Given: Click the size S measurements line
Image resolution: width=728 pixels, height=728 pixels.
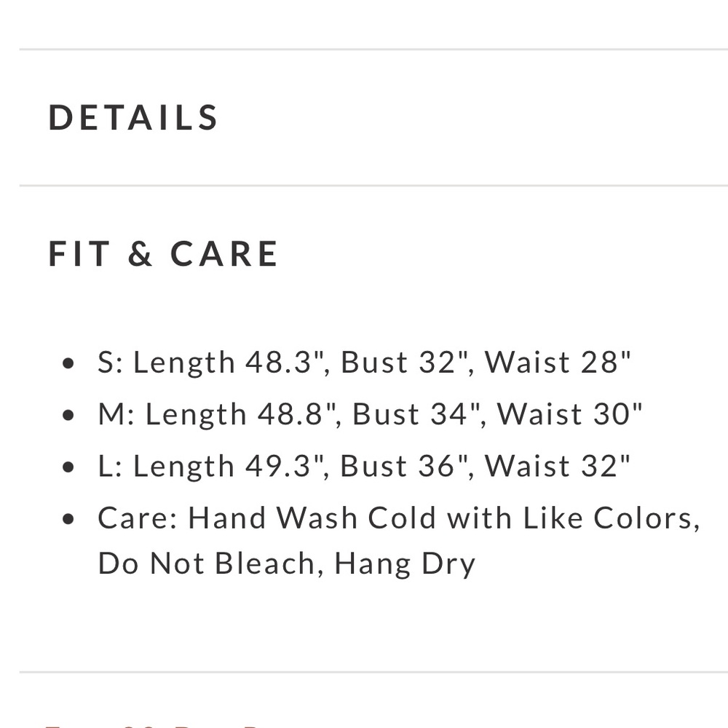Looking at the screenshot, I should [364, 363].
